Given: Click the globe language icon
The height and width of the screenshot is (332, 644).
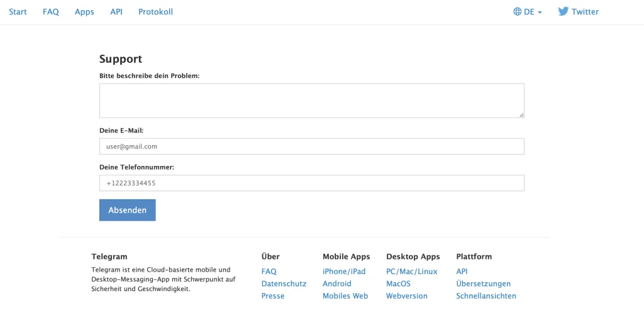Looking at the screenshot, I should pos(517,11).
